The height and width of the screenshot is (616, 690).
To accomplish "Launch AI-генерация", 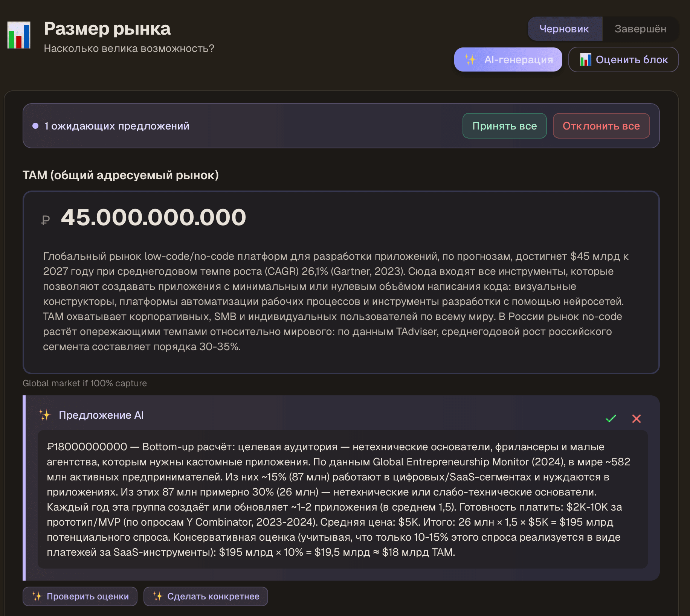I will [x=508, y=59].
